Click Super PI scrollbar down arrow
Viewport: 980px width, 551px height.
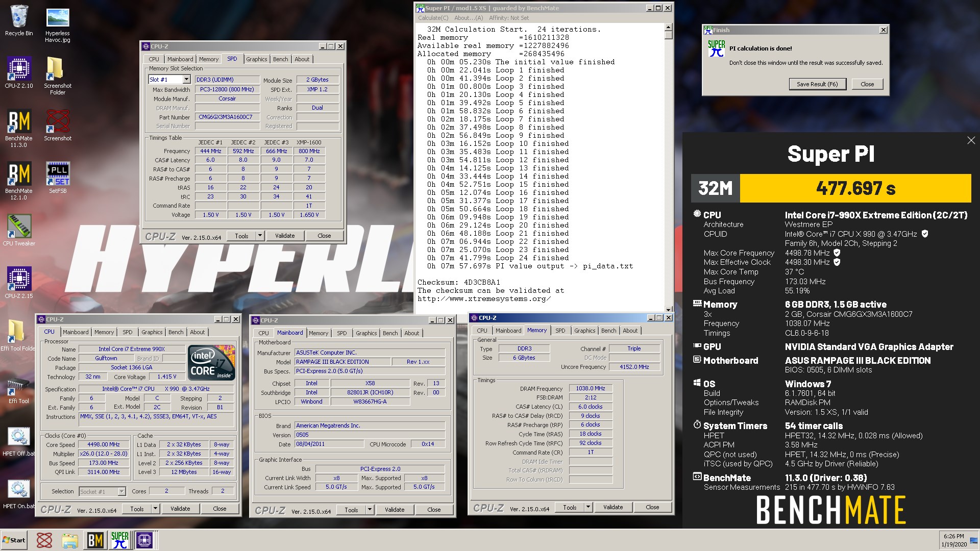point(668,309)
